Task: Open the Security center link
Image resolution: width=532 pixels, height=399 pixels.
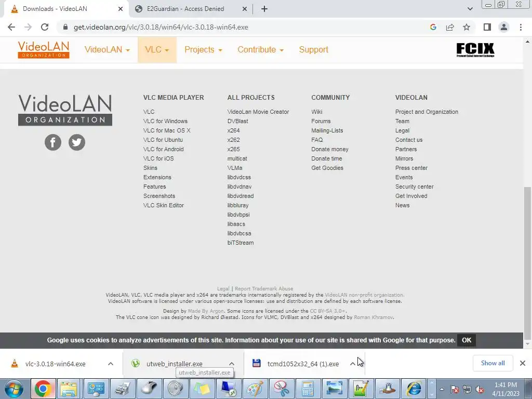Action: (x=414, y=187)
